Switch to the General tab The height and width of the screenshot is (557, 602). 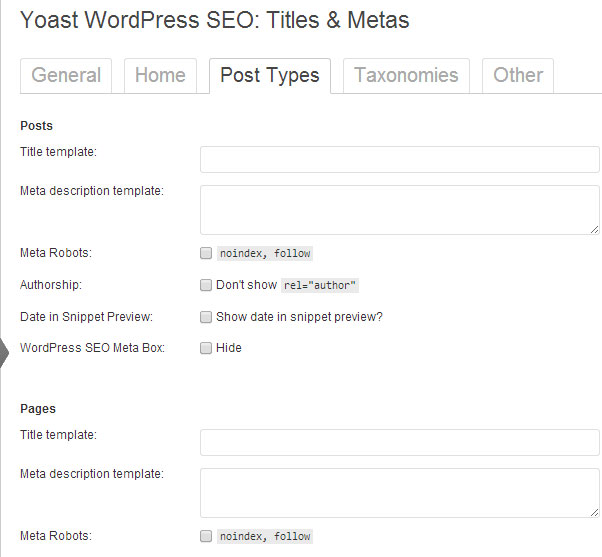(66, 75)
